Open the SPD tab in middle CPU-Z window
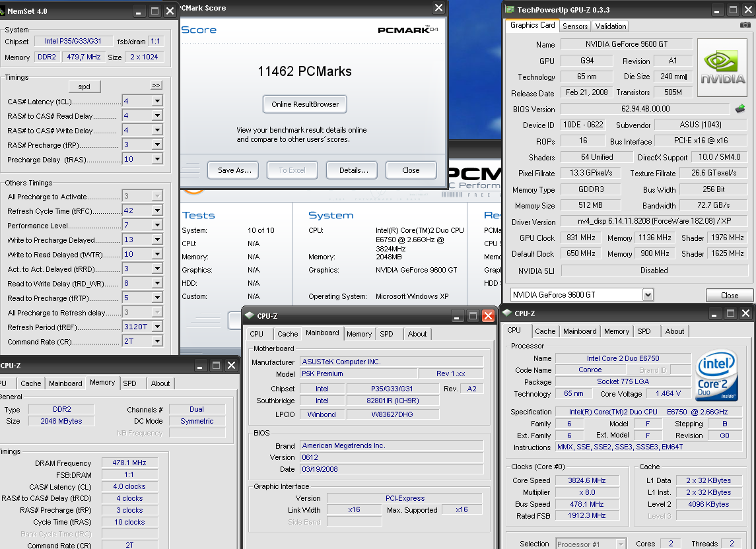 click(x=387, y=333)
